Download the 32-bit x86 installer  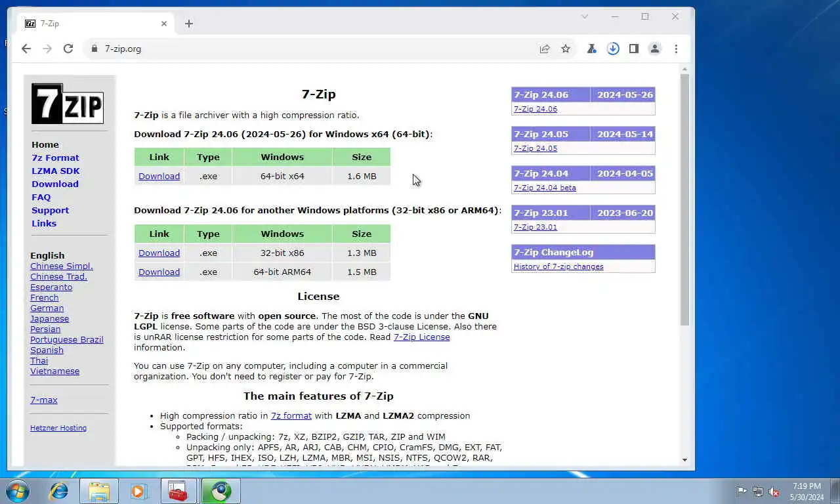click(x=159, y=253)
